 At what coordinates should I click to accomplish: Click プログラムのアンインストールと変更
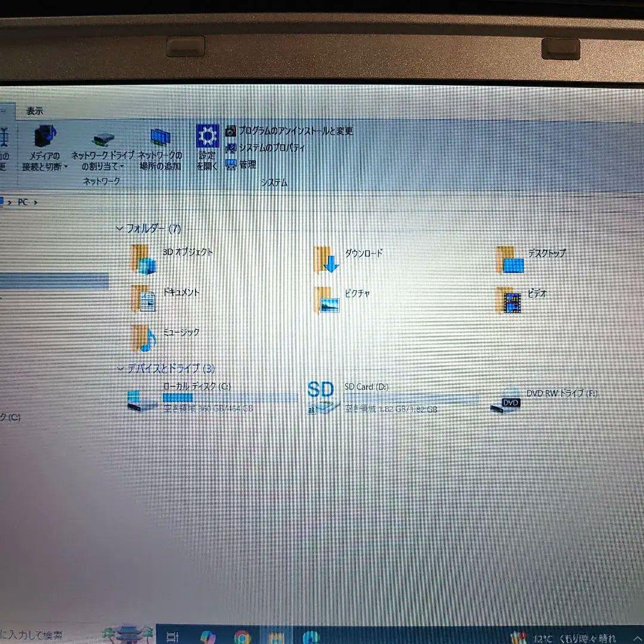[x=295, y=131]
